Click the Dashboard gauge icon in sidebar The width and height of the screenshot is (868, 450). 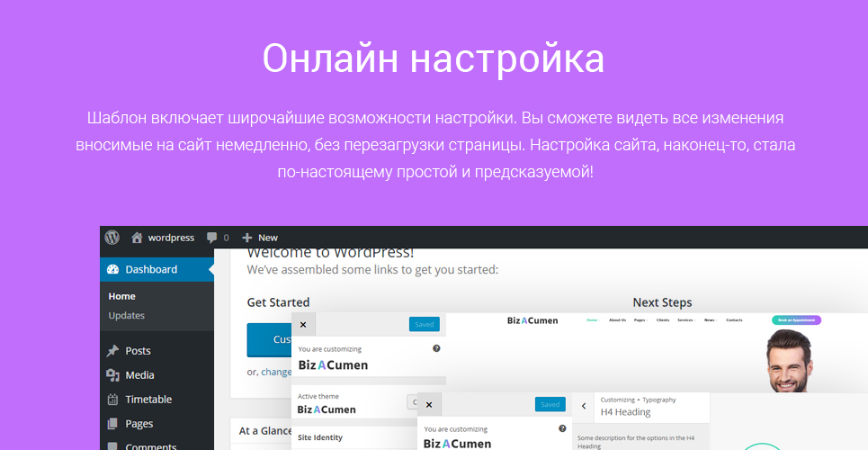[113, 269]
